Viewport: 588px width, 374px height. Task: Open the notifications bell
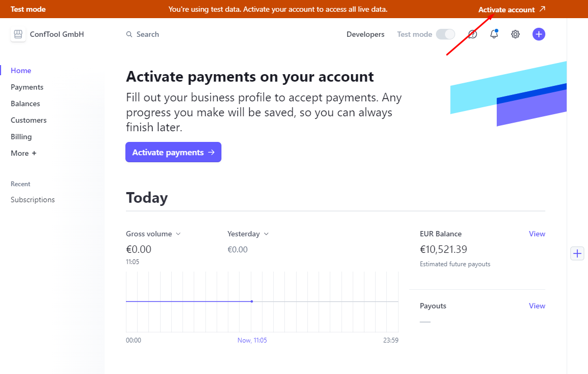pos(494,34)
